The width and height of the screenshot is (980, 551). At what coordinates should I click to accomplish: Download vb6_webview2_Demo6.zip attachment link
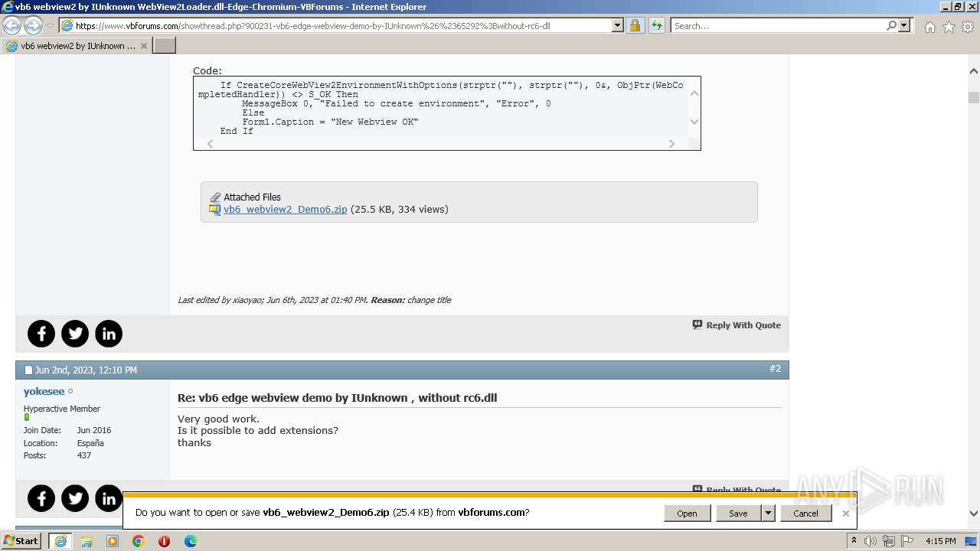[x=285, y=209]
